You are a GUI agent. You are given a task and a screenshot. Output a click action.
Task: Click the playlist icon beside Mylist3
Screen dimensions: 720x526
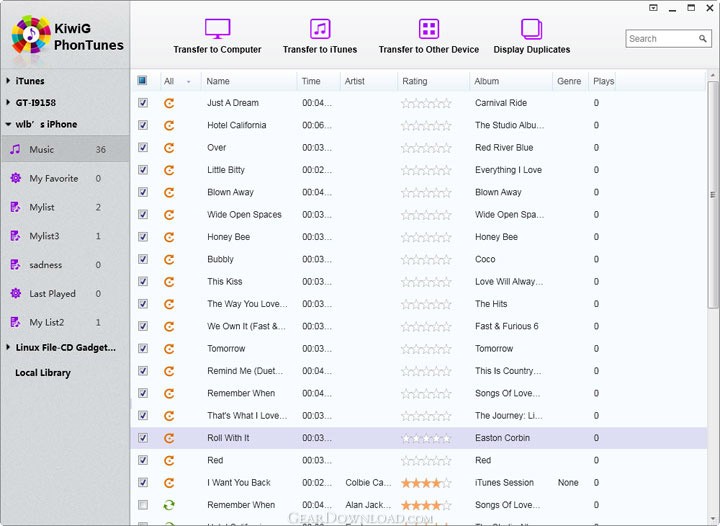pyautogui.click(x=15, y=236)
